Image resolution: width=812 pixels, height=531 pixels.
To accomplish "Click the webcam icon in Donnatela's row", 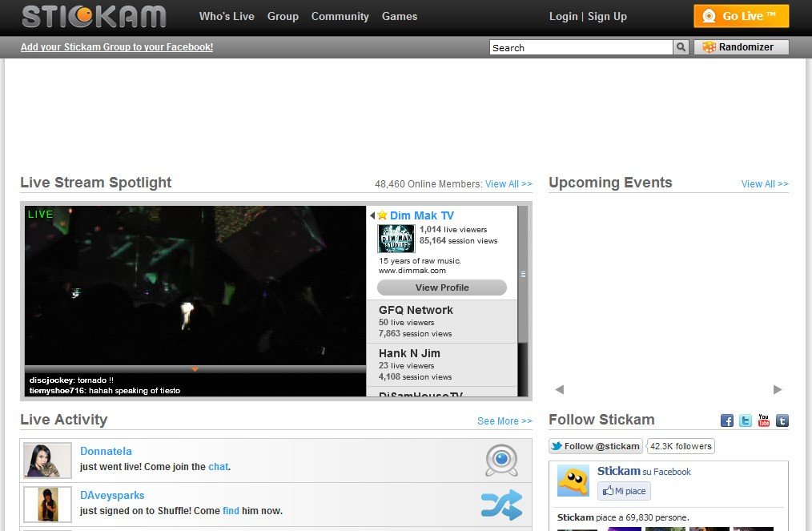I will point(501,460).
